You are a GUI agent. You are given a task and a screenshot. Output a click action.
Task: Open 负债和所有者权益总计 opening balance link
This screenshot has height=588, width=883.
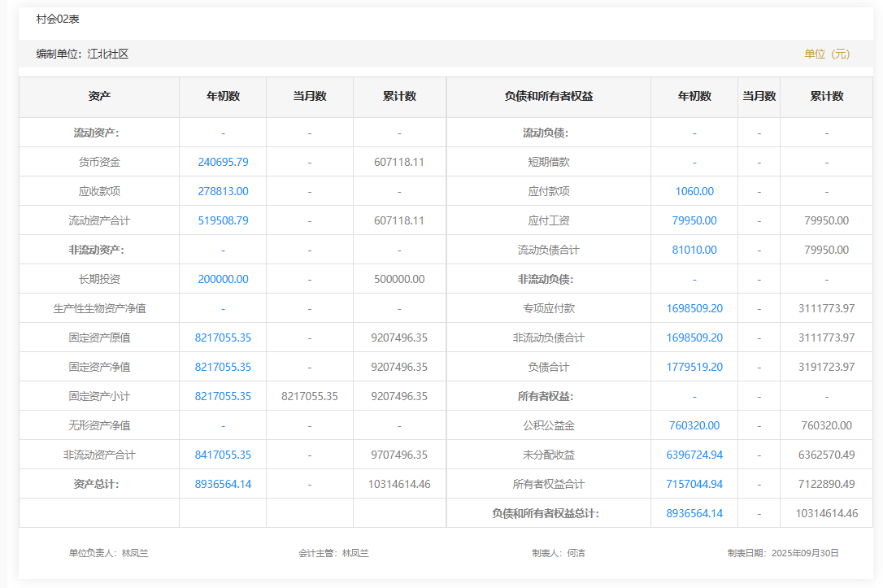[694, 513]
